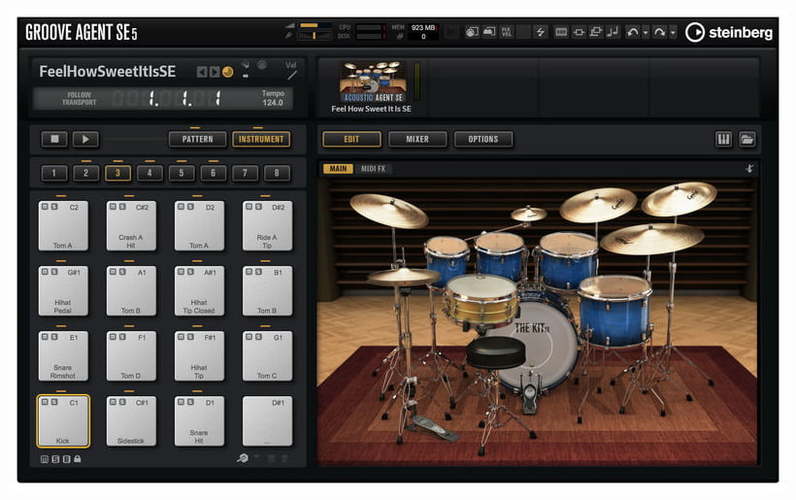
Task: Click the first drum-pad toolbar icon beside memory display
Action: (472, 32)
